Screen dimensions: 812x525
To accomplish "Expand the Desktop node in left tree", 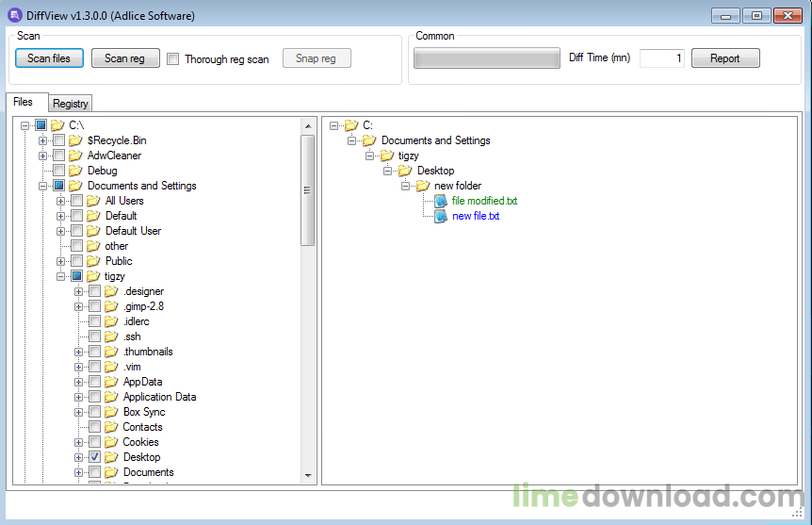I will point(79,458).
